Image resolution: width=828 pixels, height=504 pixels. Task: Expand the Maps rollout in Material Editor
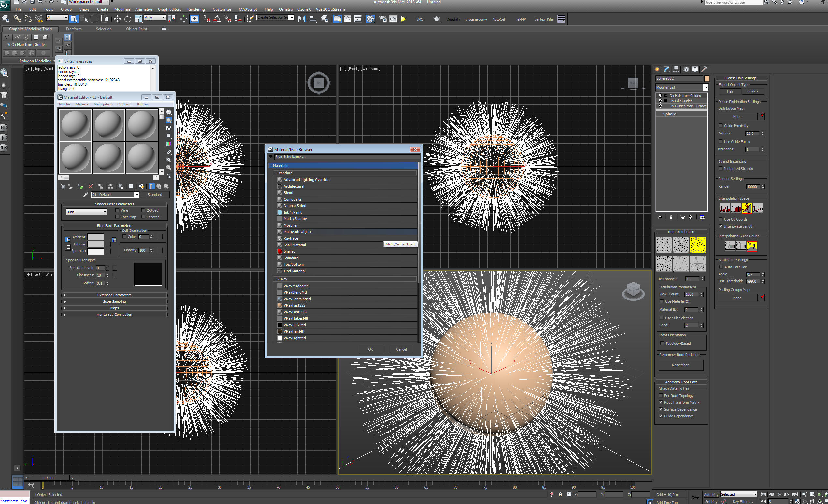[114, 308]
